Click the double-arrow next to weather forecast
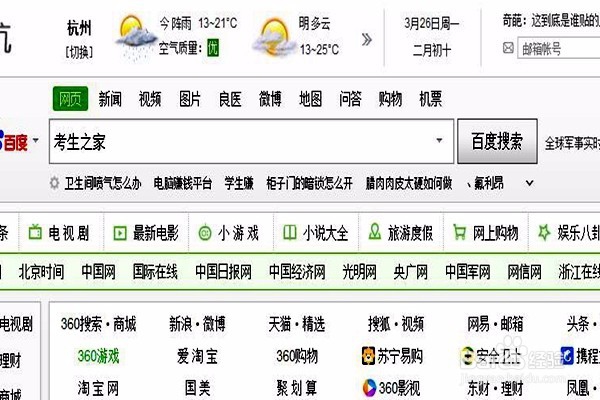 [x=367, y=39]
